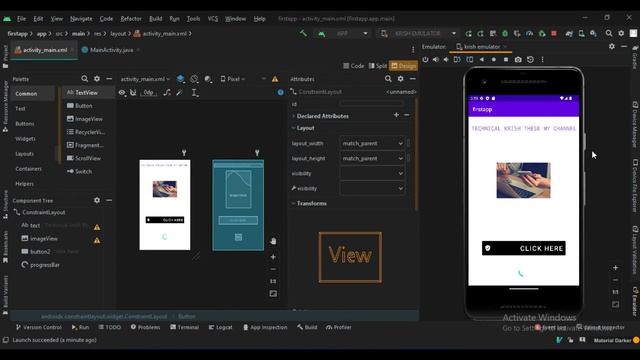Open the Navigate menu
The height and width of the screenshot is (360, 640).
tap(81, 19)
